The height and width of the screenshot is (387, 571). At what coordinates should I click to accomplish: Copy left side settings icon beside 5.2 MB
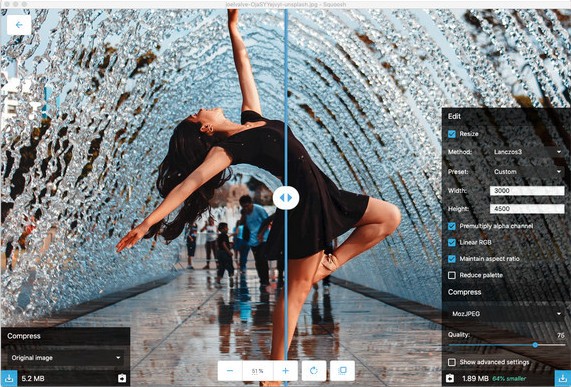(x=122, y=378)
